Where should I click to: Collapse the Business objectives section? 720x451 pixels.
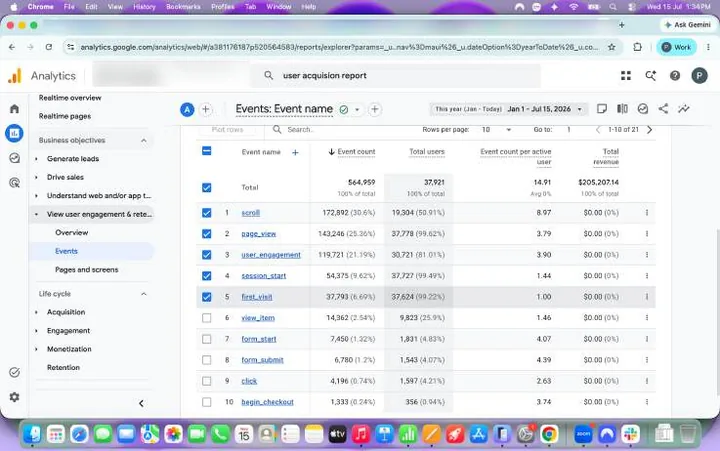pyautogui.click(x=144, y=141)
